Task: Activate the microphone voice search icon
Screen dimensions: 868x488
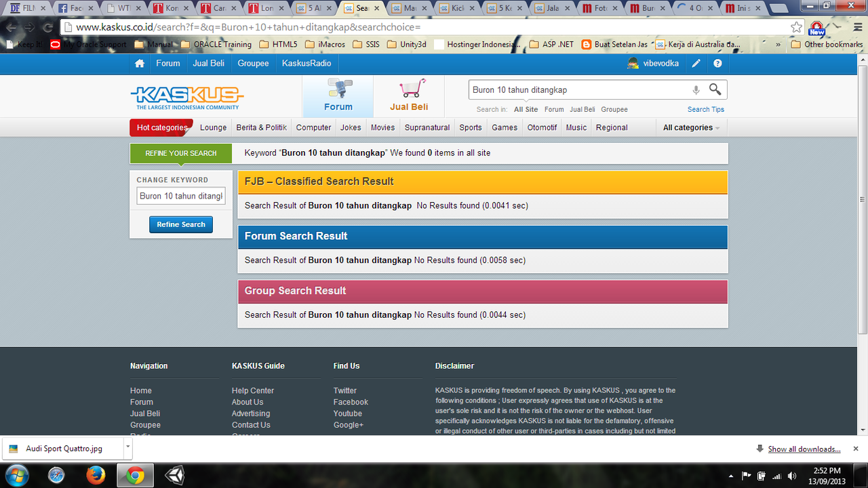Action: click(696, 89)
